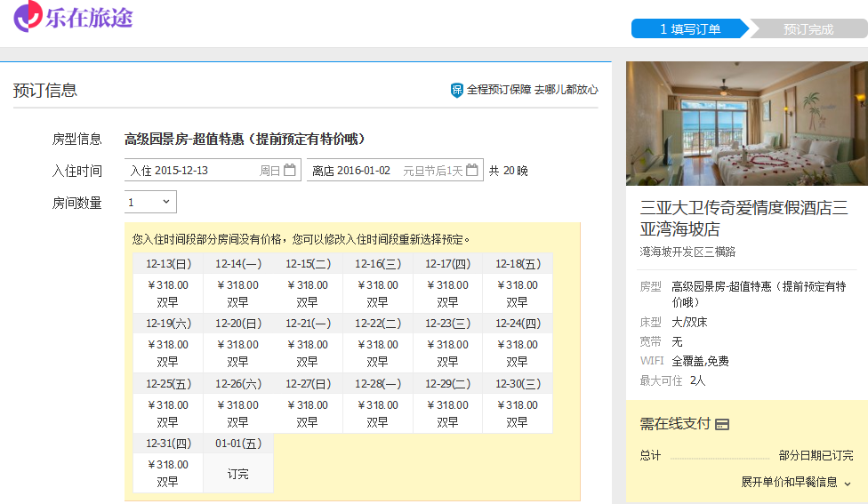Click the 12-18(五) ¥318.00 cell
This screenshot has height=504, width=868.
pos(517,293)
